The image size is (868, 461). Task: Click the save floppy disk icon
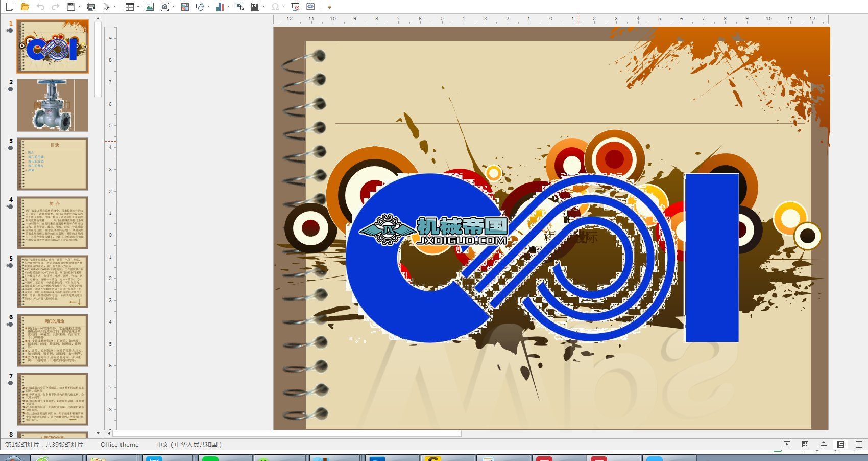point(71,7)
